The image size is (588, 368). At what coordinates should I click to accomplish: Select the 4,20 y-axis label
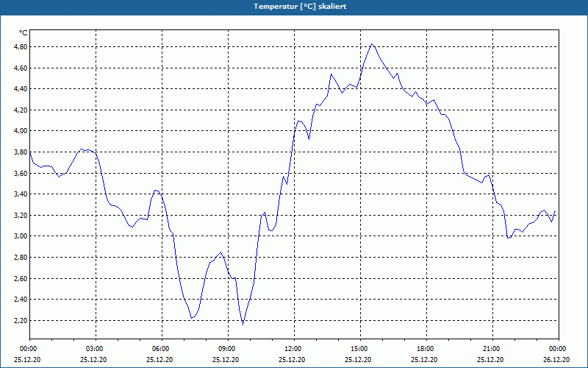coord(21,110)
